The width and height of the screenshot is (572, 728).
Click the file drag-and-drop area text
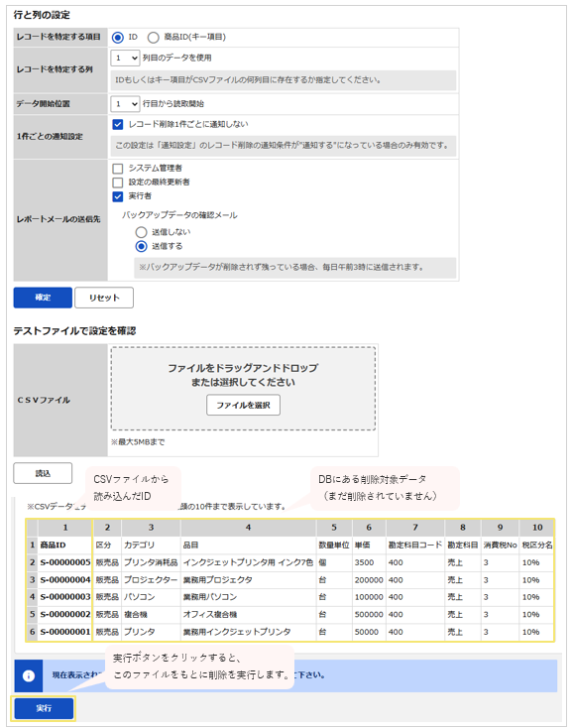(x=243, y=375)
